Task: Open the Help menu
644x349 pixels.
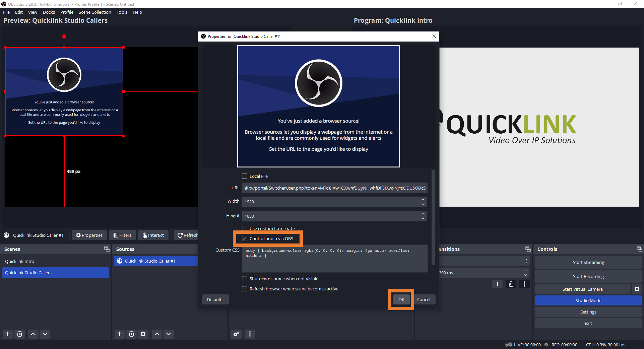Action: (x=137, y=12)
